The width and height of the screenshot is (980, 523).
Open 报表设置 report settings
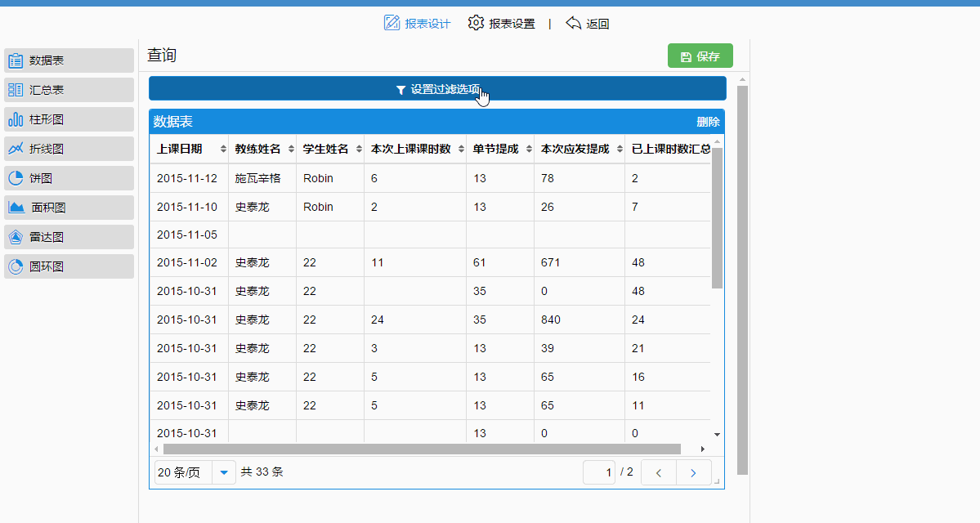[502, 24]
